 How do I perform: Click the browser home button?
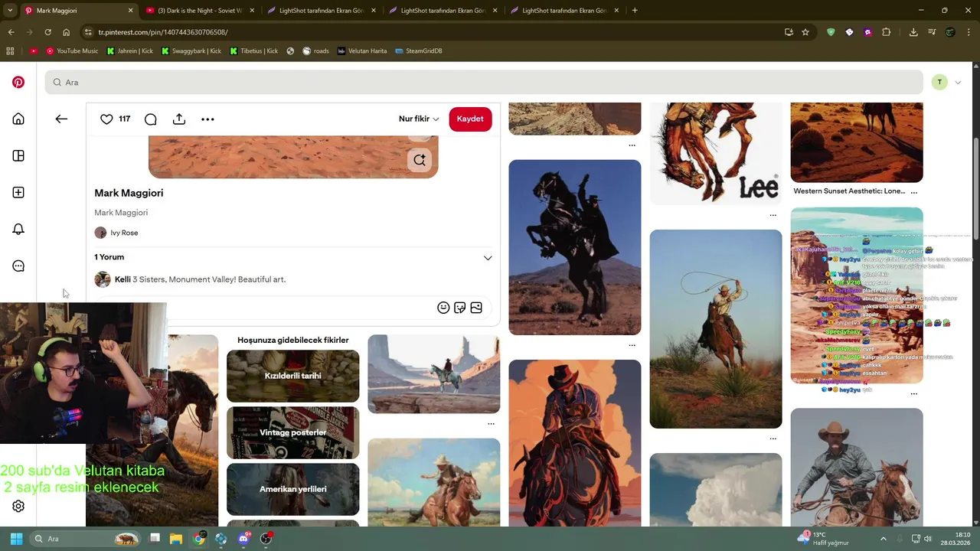(67, 32)
